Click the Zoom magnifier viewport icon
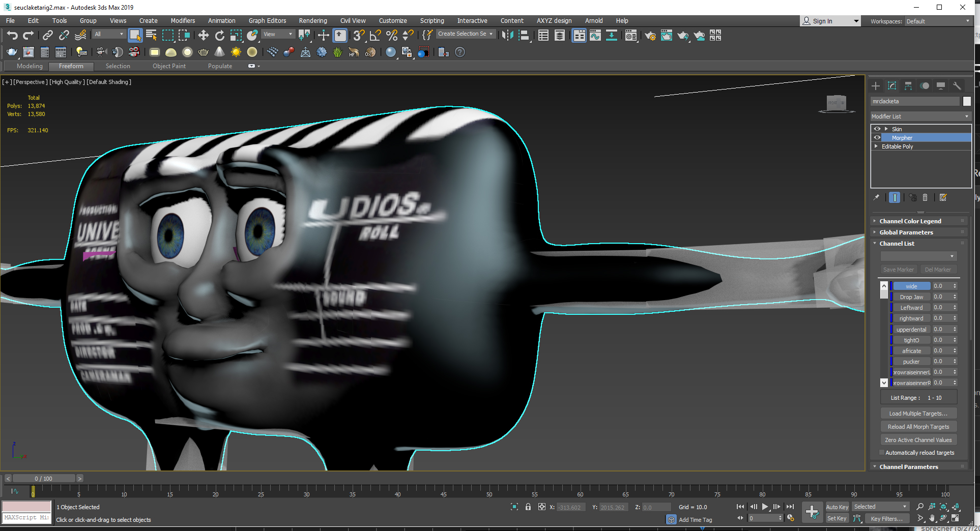 pos(920,507)
